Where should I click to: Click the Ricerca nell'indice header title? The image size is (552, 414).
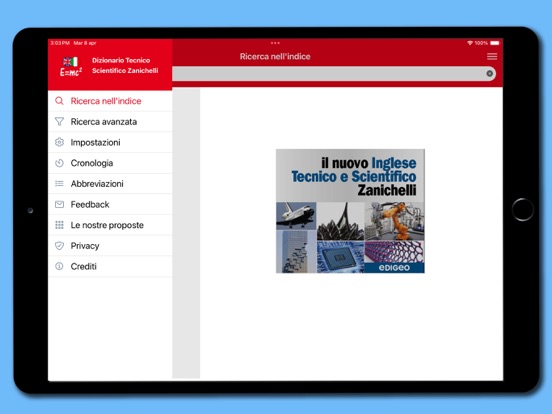pyautogui.click(x=275, y=57)
